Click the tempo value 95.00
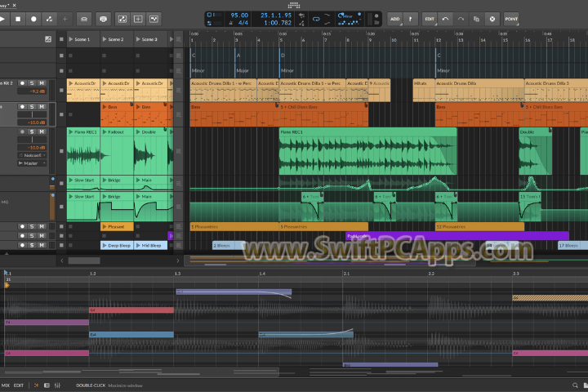 (239, 16)
